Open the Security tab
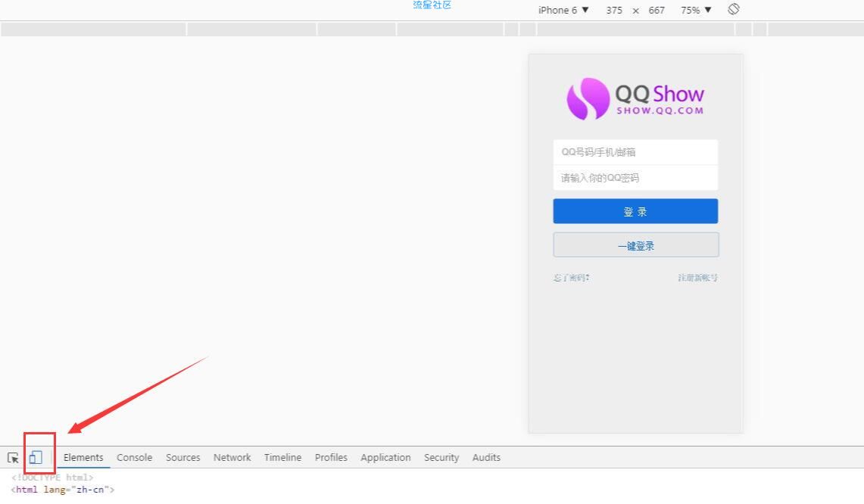This screenshot has width=864, height=504. (441, 457)
